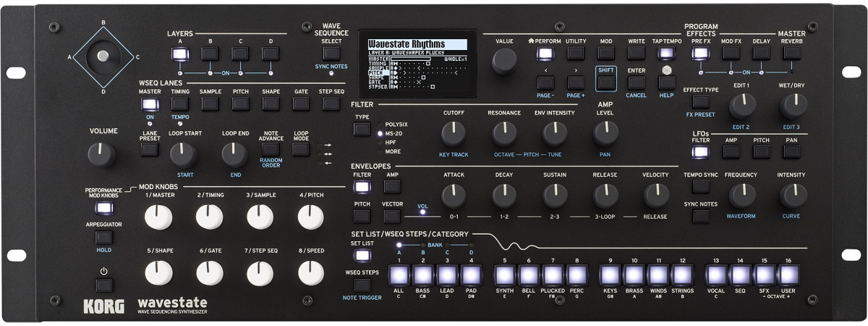This screenshot has height=326, width=868.
Task: Click Filter TYPE selector button
Action: (362, 130)
